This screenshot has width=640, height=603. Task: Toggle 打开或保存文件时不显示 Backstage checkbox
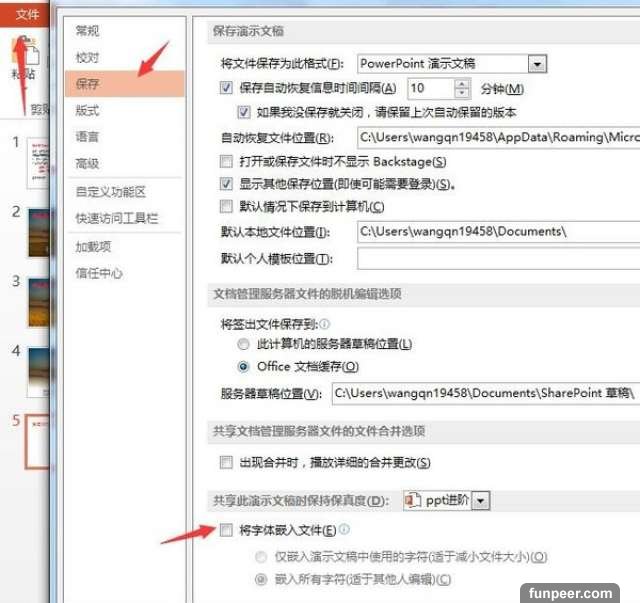coord(226,162)
